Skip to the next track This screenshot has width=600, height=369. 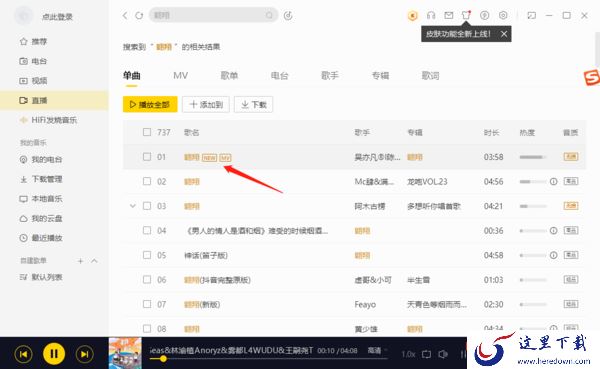[85, 354]
